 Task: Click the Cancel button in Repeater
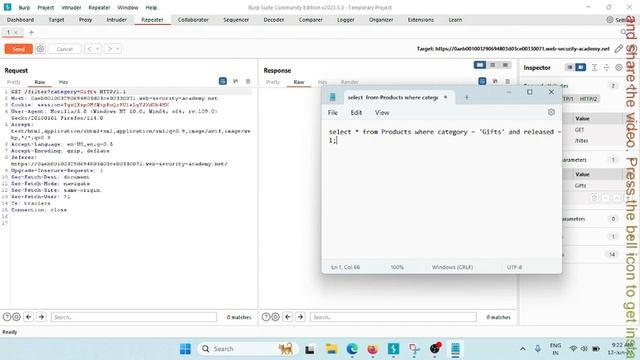(64, 49)
